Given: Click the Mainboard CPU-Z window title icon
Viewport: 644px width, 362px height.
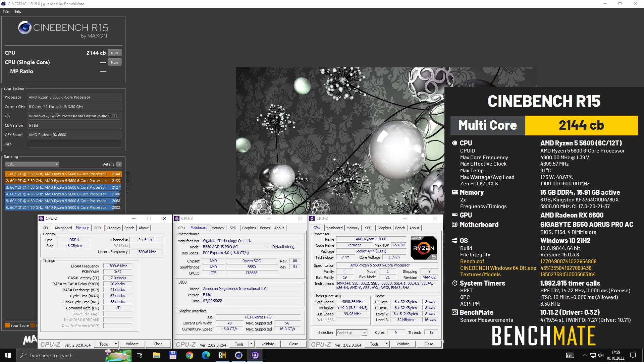Looking at the screenshot, I should [177, 219].
